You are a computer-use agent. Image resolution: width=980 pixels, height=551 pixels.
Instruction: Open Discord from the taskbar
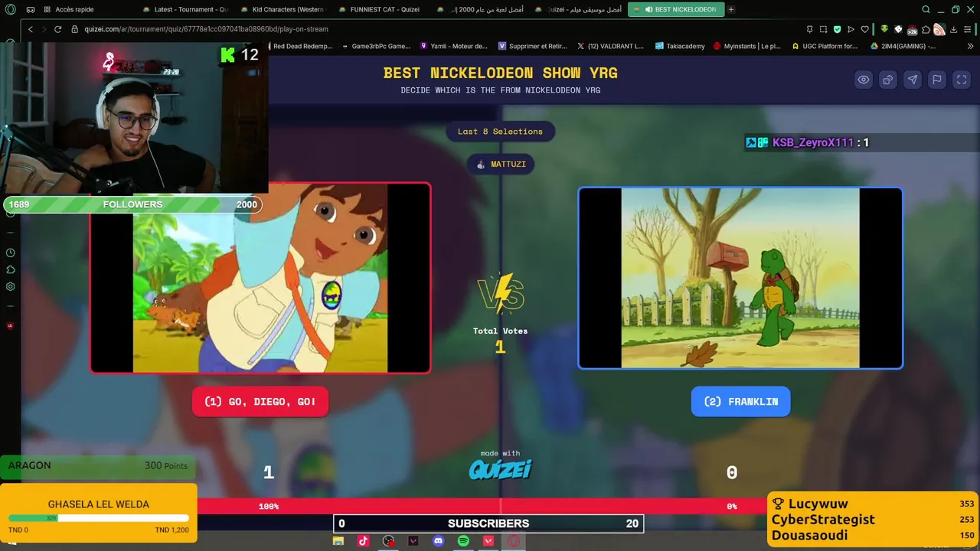(438, 541)
